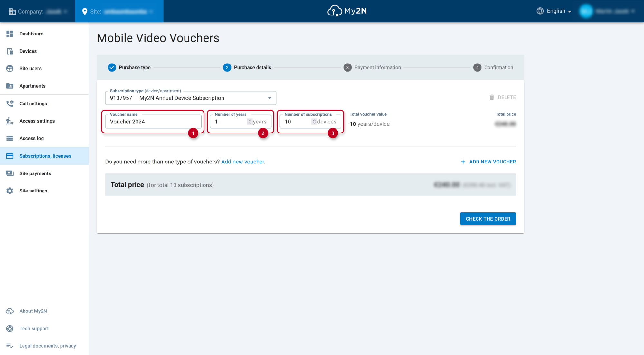Click CHECK THE ORDER button
This screenshot has width=644, height=355.
[x=488, y=219]
